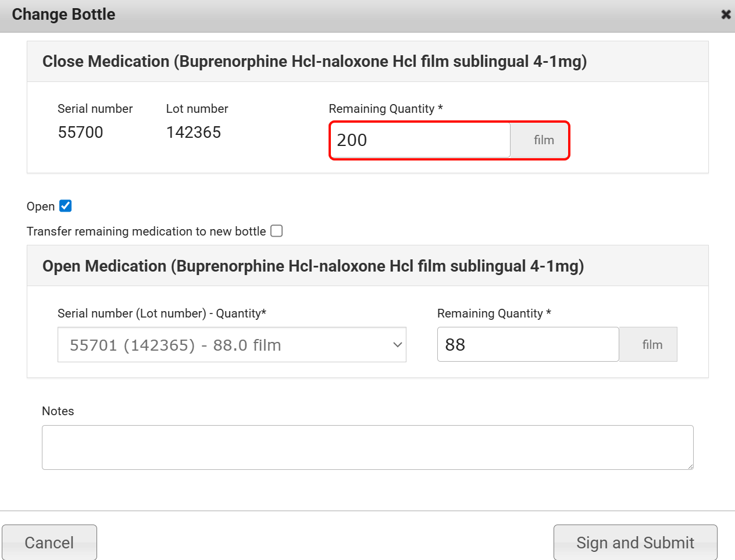Click the chevron arrow of the serial dropdown

tap(397, 345)
